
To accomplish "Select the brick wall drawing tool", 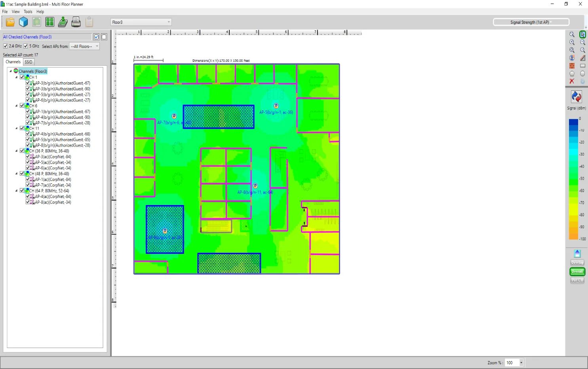I will (x=572, y=66).
